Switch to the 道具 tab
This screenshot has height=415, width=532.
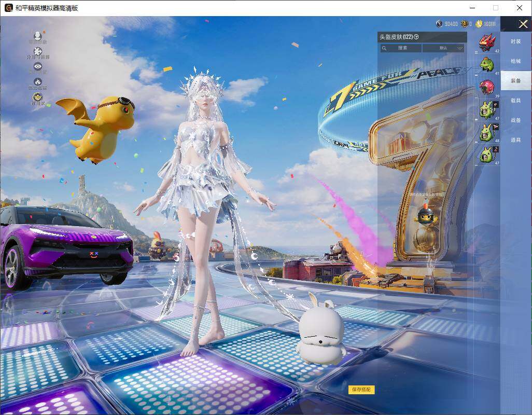click(x=516, y=140)
